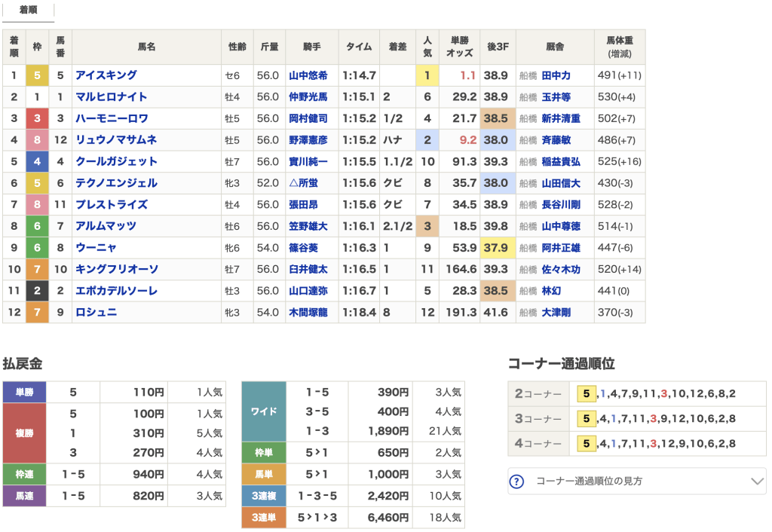This screenshot has height=532, width=772.
Task: Click the 払戻金 heading
Action: [x=23, y=364]
